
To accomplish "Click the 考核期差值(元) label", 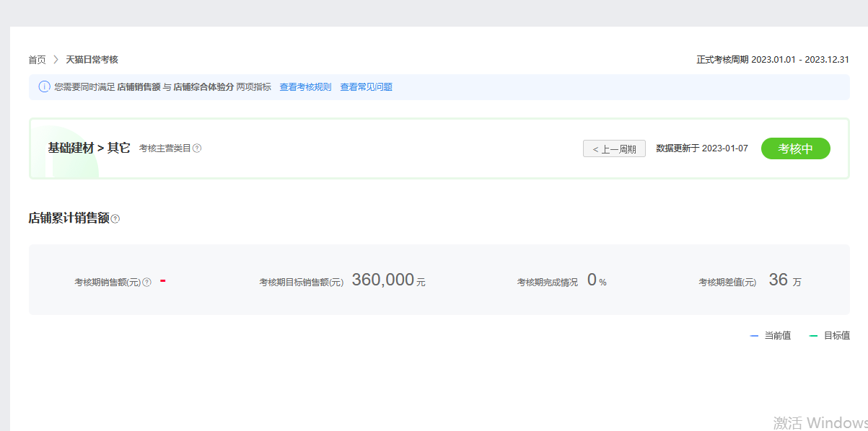I will tap(727, 283).
